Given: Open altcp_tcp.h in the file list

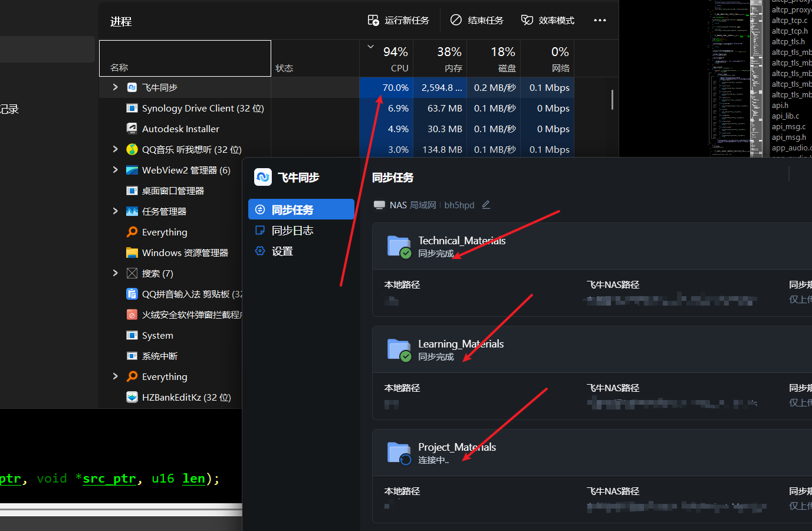Looking at the screenshot, I should [790, 31].
